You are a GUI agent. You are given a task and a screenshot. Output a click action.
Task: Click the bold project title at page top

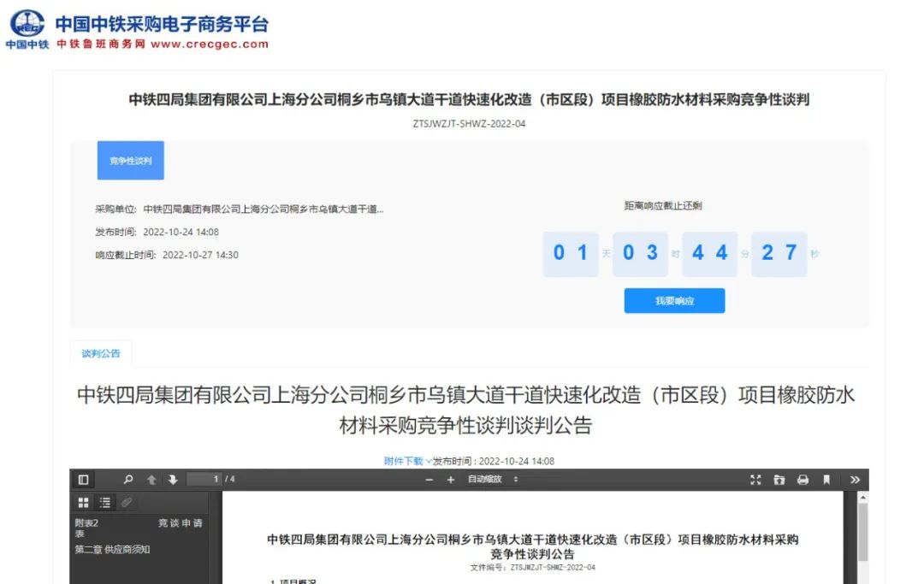(469, 99)
